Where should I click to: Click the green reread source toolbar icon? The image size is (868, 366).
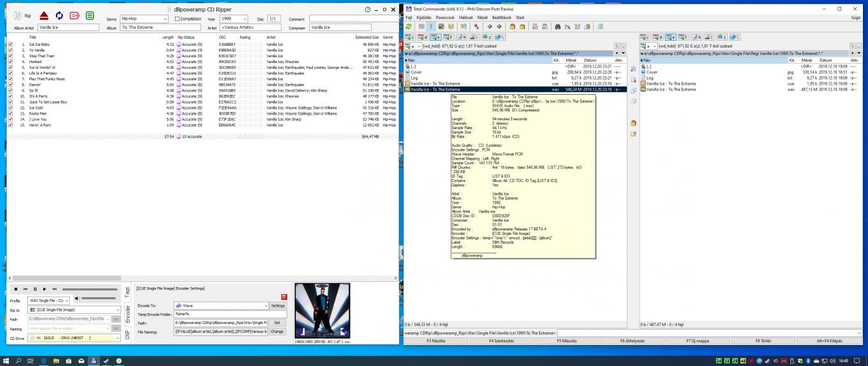409,28
